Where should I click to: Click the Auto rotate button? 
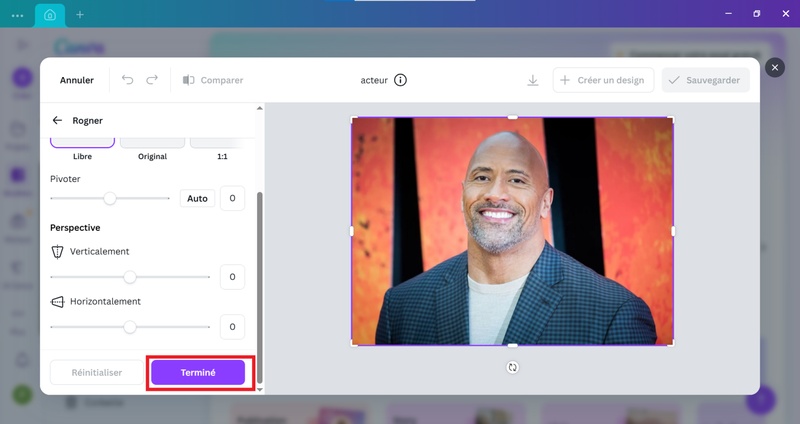pos(197,198)
